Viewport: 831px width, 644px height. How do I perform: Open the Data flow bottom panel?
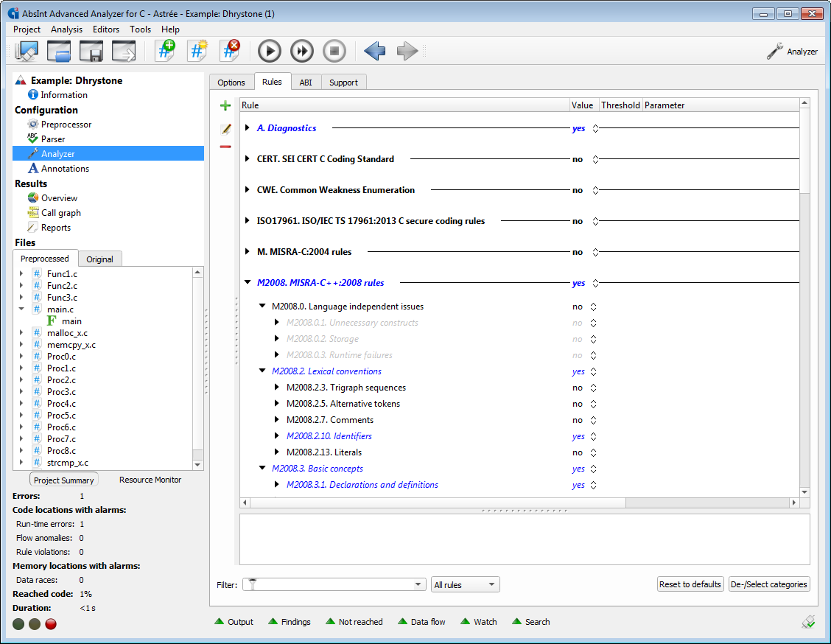click(x=422, y=622)
